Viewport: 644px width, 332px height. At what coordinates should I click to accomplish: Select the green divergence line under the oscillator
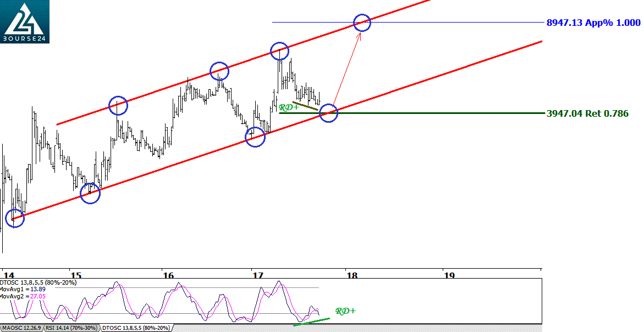[x=311, y=322]
